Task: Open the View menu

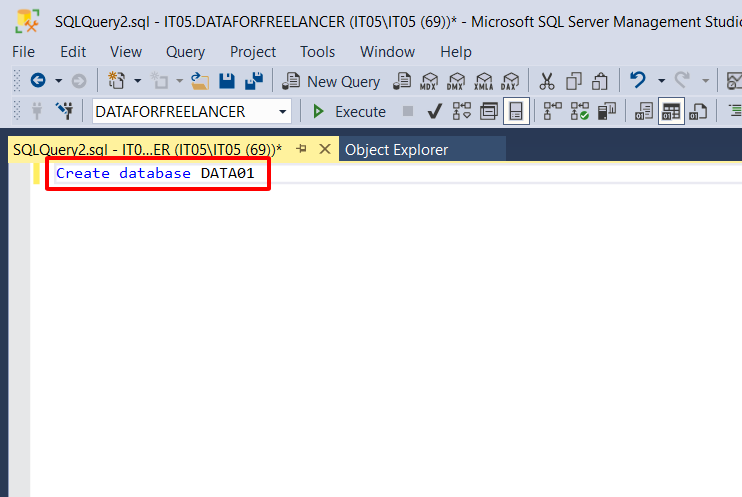Action: [x=126, y=52]
